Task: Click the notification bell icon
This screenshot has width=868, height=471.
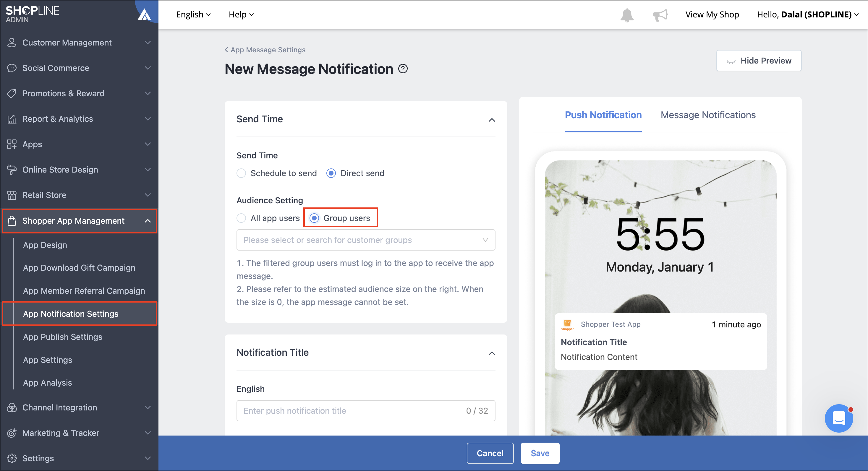Action: coord(627,15)
